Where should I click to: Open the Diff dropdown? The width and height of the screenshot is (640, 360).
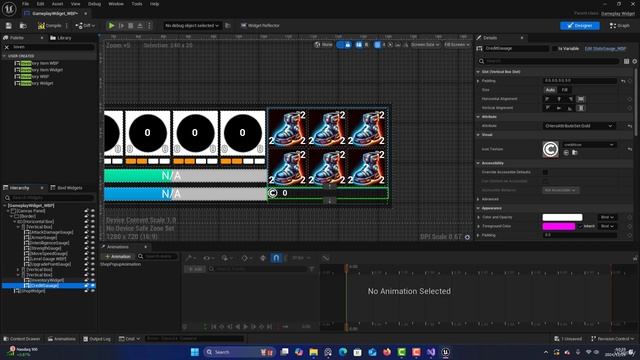point(85,26)
